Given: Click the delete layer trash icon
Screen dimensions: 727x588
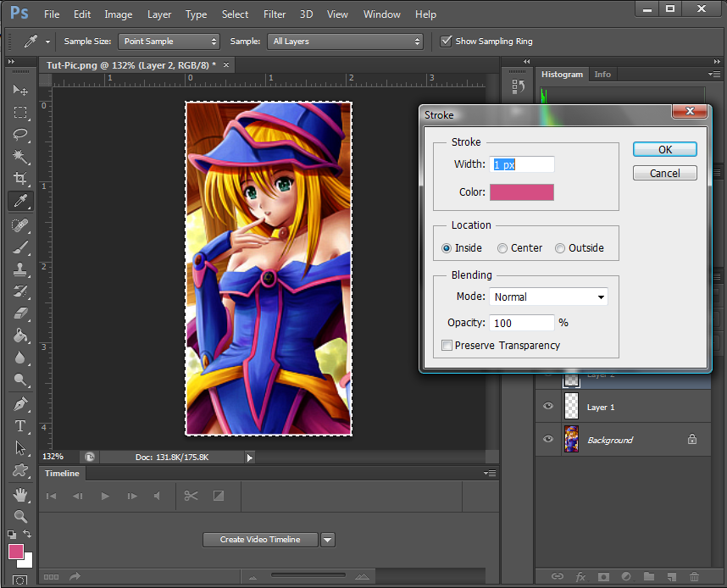Looking at the screenshot, I should tap(694, 576).
